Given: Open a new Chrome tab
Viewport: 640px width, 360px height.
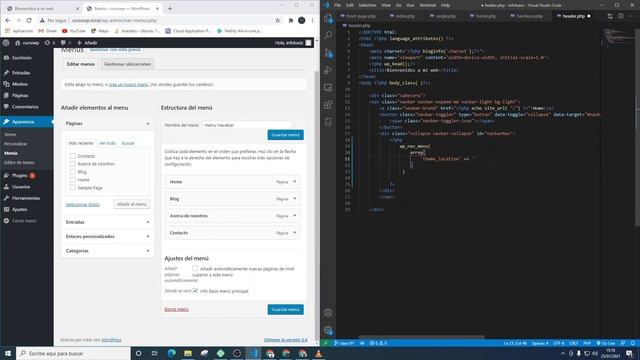Looking at the screenshot, I should click(170, 8).
